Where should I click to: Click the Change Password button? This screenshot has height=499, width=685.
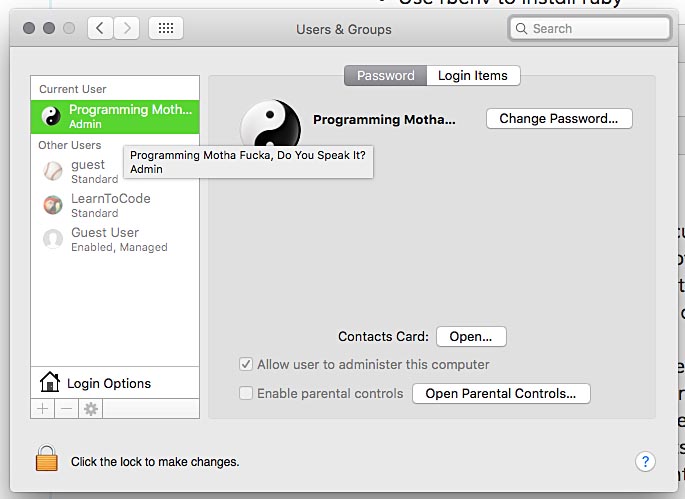(x=559, y=118)
